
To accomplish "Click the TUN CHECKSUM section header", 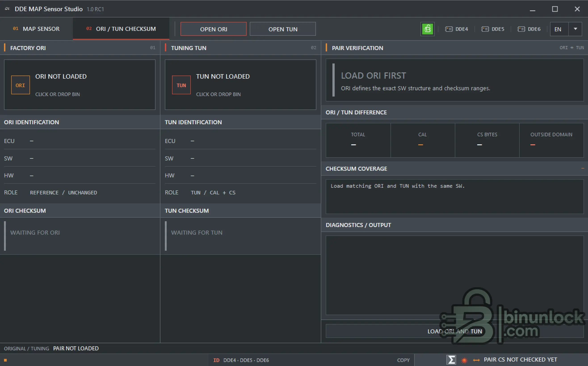I will click(241, 210).
